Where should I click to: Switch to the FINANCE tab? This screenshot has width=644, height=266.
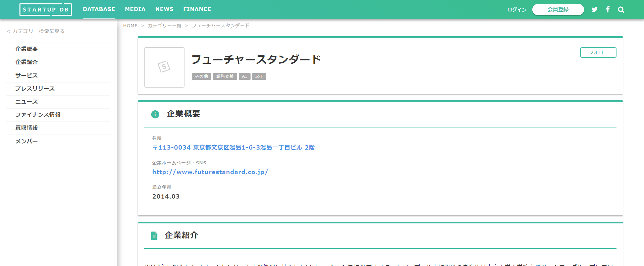pos(197,9)
